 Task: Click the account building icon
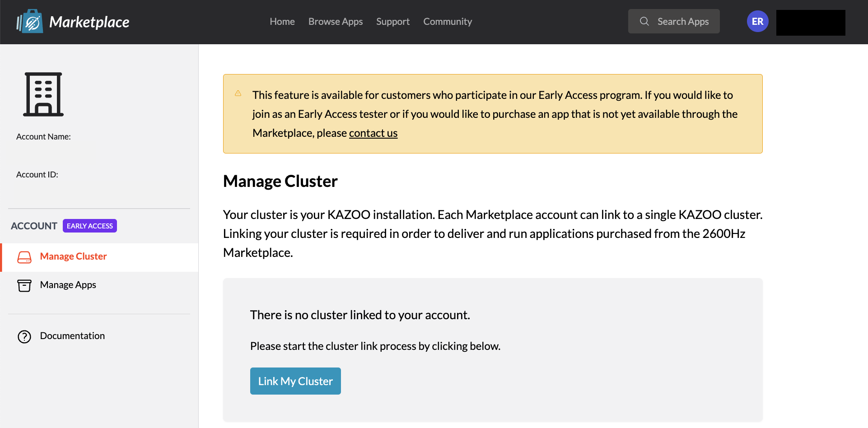click(43, 94)
